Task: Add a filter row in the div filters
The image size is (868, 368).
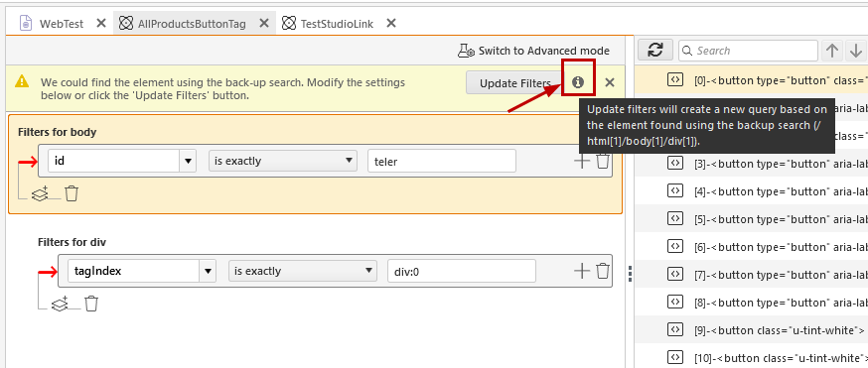Action: click(x=582, y=271)
